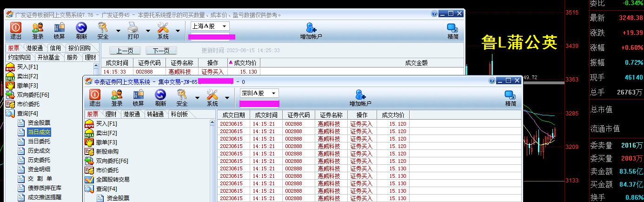Select 卖出[F2] in 广发证券 tree
Image resolution: width=644 pixels, height=202 pixels.
click(27, 76)
